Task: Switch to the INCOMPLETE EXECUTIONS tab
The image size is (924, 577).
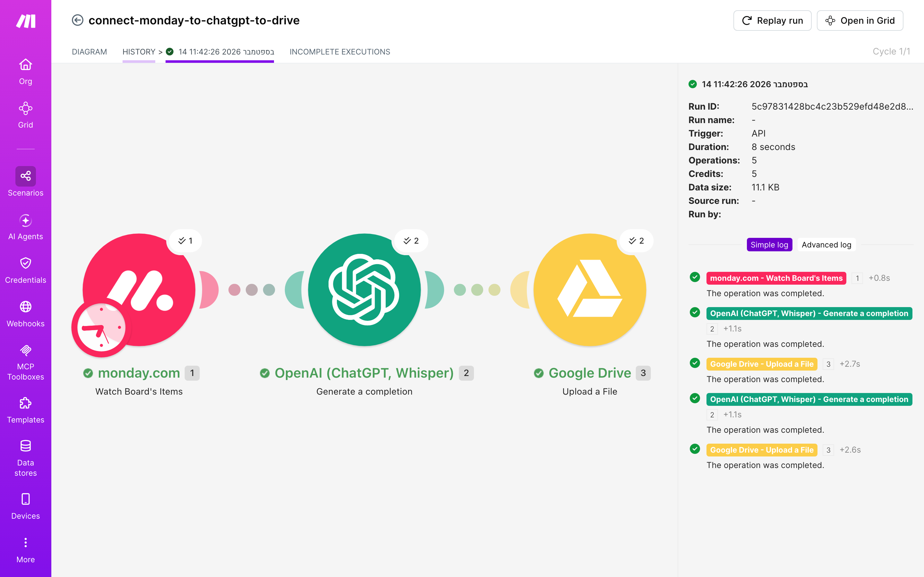Action: pos(340,52)
